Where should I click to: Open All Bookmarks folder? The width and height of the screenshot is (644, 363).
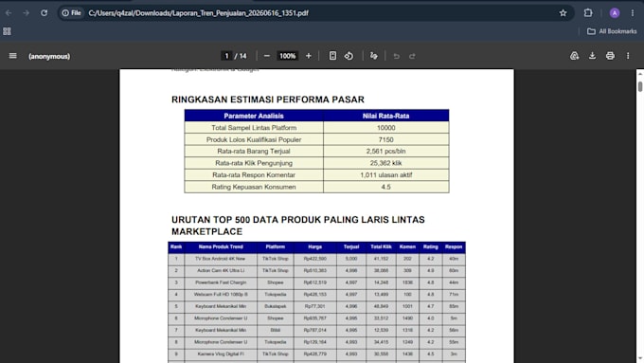click(x=612, y=31)
